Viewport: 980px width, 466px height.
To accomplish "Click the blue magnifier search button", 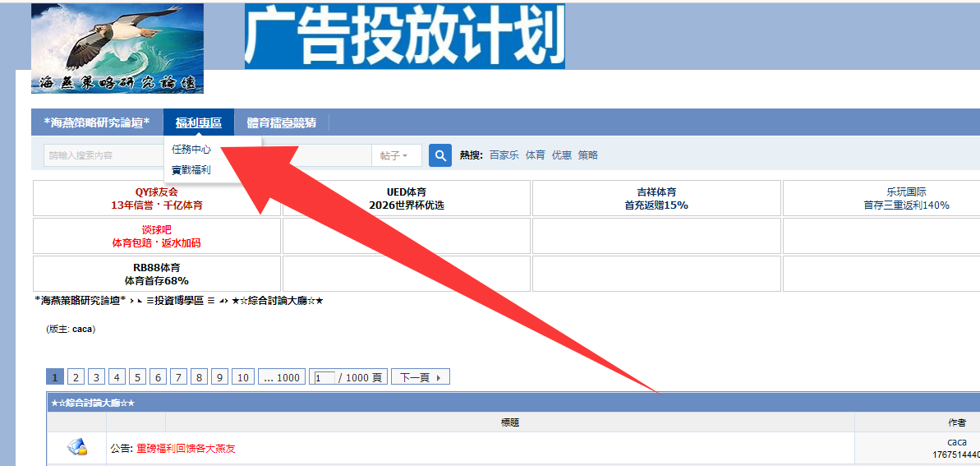I will (x=440, y=155).
